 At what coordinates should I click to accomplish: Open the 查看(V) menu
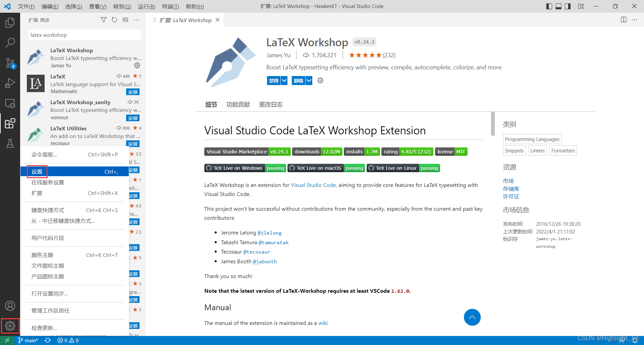click(x=98, y=6)
